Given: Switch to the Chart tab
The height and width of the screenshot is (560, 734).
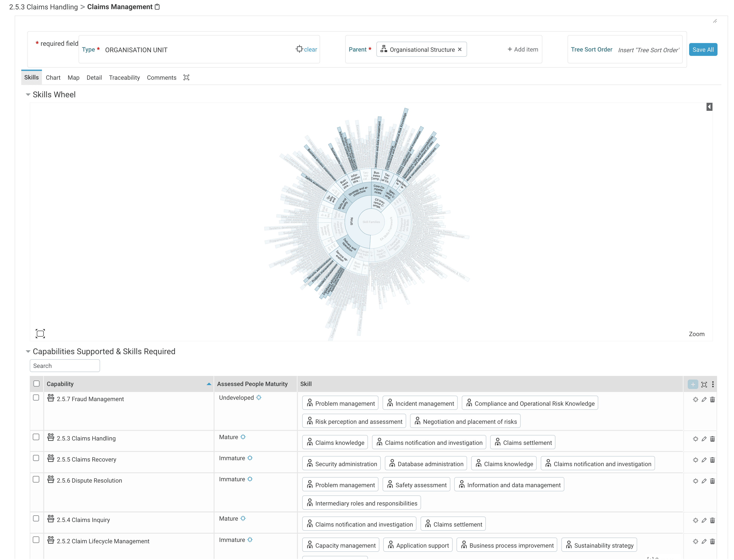Looking at the screenshot, I should [52, 77].
